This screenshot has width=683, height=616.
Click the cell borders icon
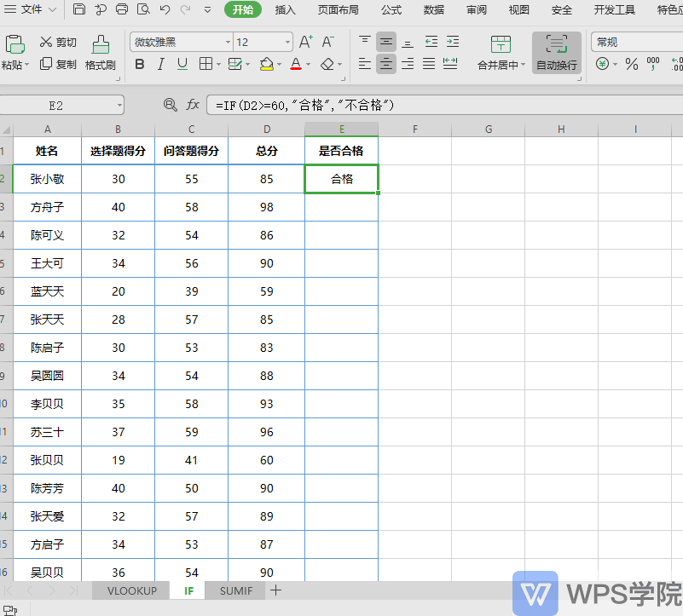pyautogui.click(x=205, y=64)
